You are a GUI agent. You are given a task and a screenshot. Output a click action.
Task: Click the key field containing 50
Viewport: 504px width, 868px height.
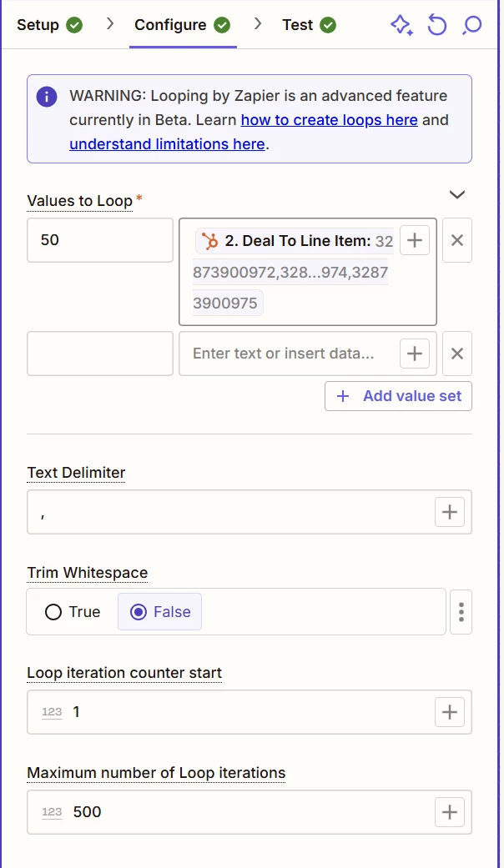100,240
